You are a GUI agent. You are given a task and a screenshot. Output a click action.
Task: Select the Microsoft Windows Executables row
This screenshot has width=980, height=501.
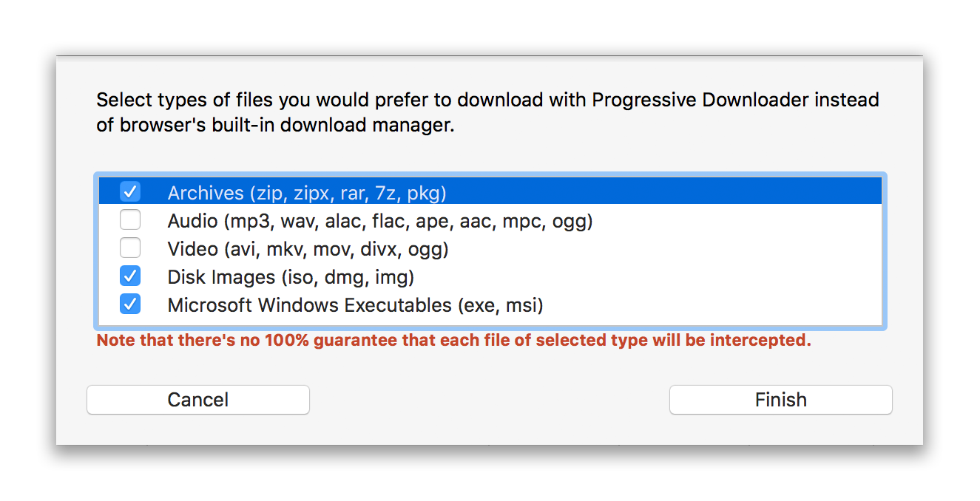click(x=356, y=304)
